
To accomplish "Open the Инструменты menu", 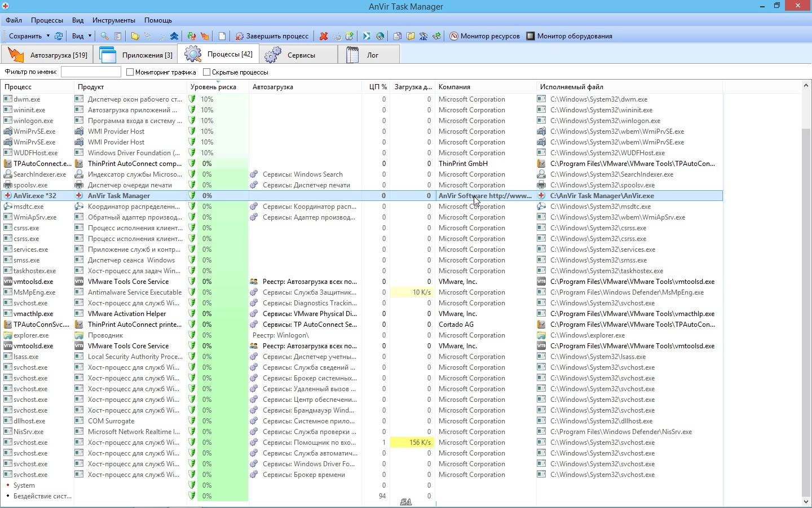I will [x=114, y=20].
